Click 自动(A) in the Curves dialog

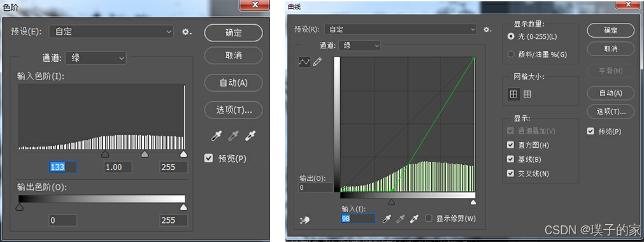click(611, 93)
